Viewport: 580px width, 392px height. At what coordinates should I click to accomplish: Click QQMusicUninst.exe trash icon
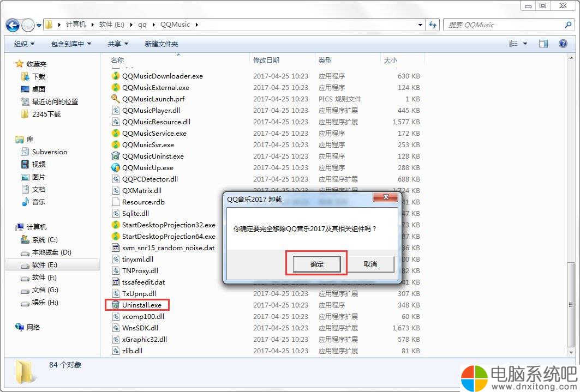pos(116,156)
